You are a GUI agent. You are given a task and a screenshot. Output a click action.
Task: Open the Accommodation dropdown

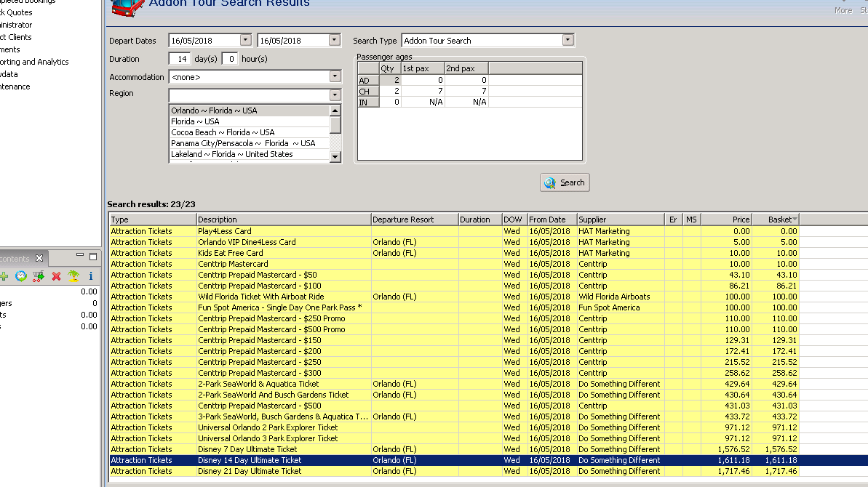pyautogui.click(x=335, y=76)
